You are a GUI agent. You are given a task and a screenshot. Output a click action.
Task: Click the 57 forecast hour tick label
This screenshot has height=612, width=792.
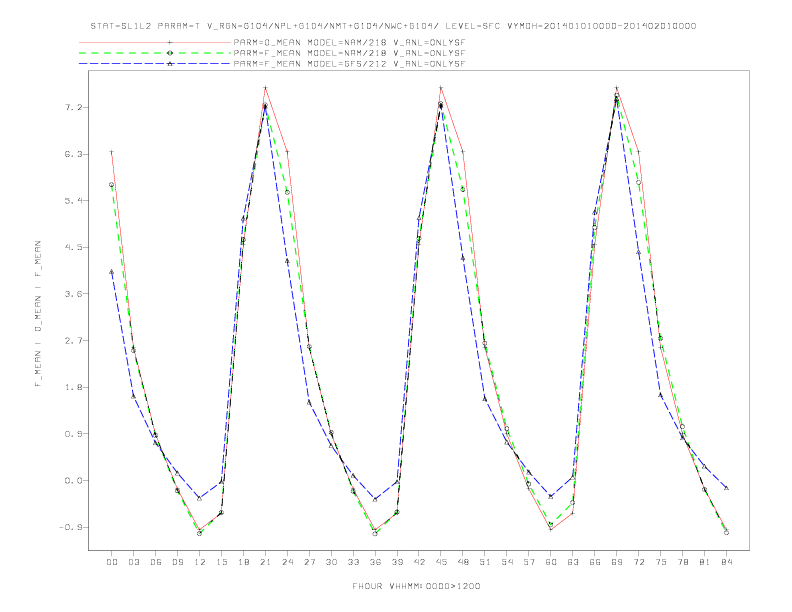coord(529,562)
